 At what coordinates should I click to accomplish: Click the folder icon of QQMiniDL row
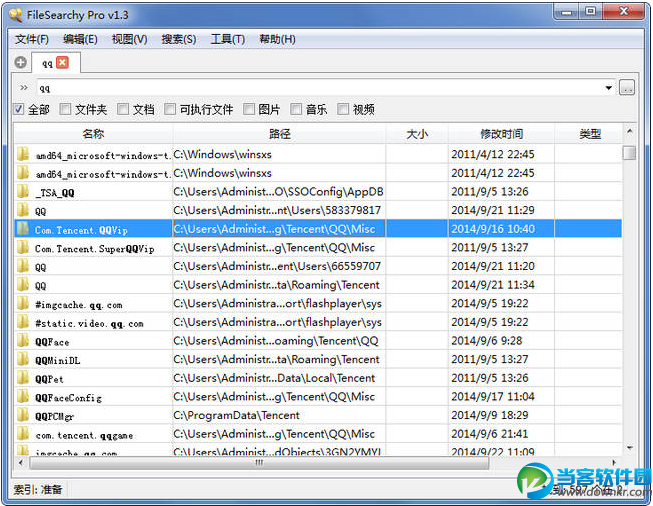[x=23, y=359]
